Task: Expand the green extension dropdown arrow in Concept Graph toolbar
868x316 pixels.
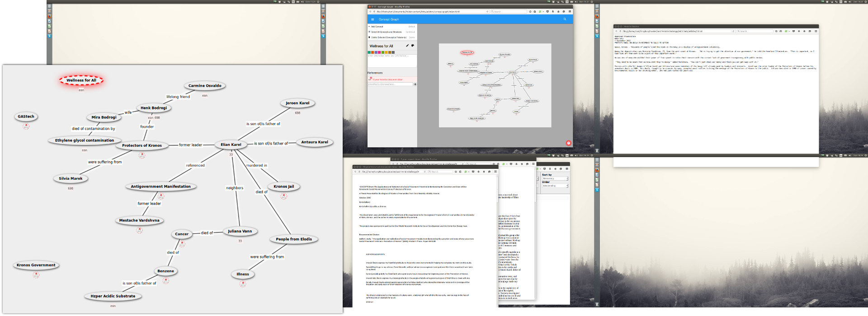Action: pos(542,12)
